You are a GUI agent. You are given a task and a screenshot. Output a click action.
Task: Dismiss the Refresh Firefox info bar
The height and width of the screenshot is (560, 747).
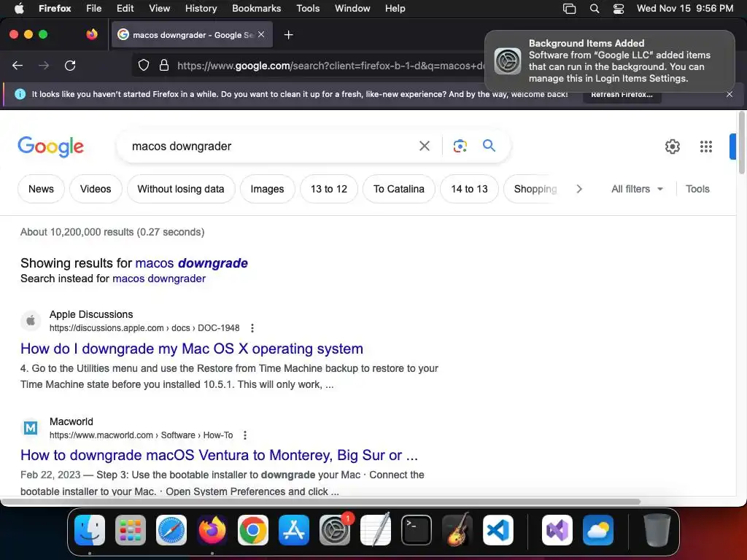[729, 94]
